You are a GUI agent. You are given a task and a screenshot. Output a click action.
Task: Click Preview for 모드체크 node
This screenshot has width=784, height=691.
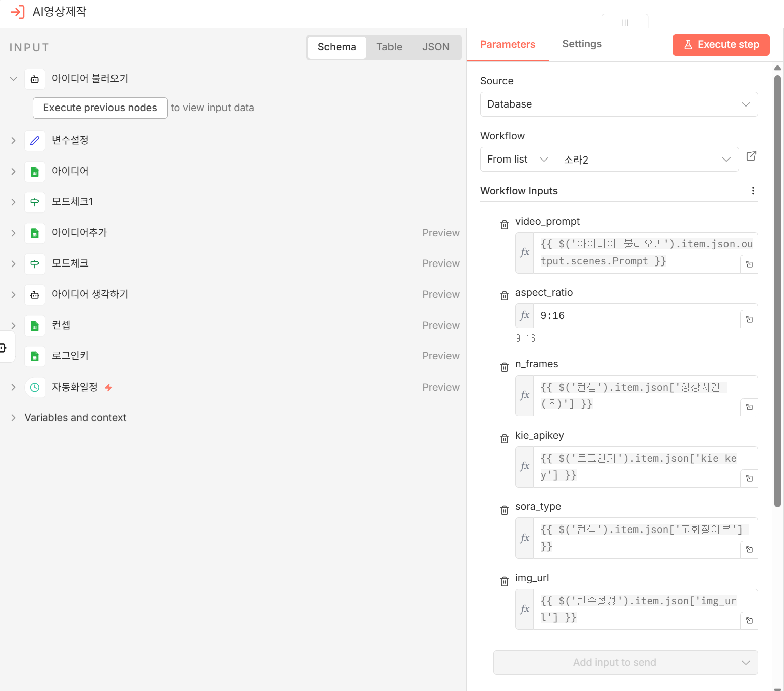pyautogui.click(x=441, y=264)
